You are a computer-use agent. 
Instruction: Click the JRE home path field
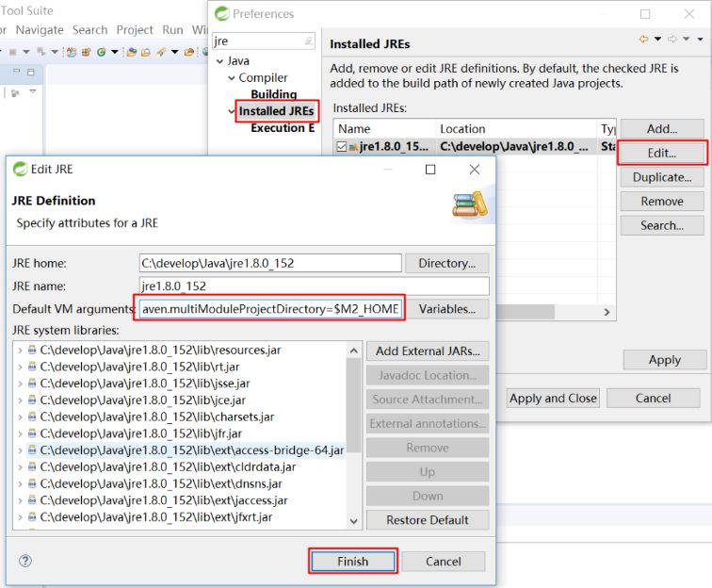(x=270, y=264)
